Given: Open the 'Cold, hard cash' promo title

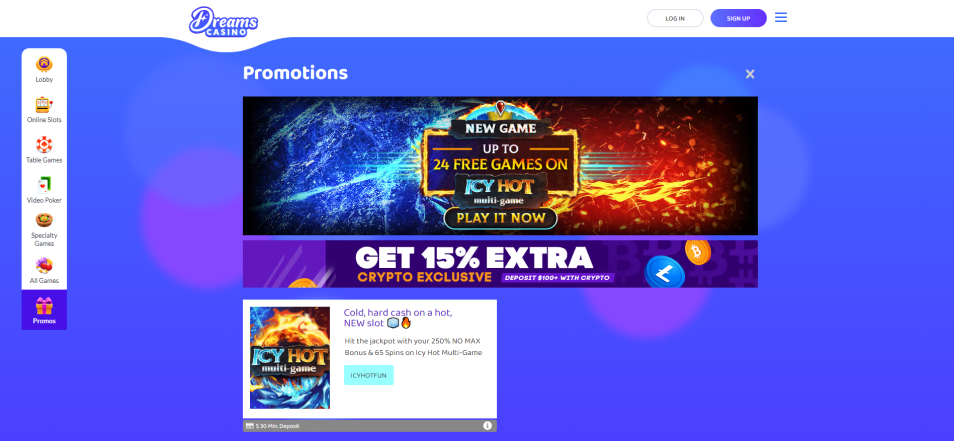Looking at the screenshot, I should 397,318.
